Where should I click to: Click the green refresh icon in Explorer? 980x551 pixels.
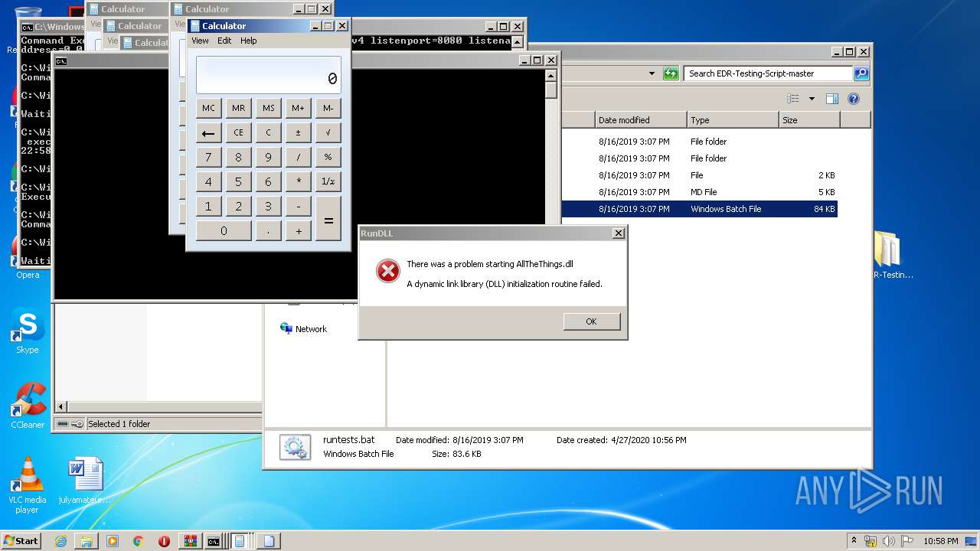[x=671, y=73]
